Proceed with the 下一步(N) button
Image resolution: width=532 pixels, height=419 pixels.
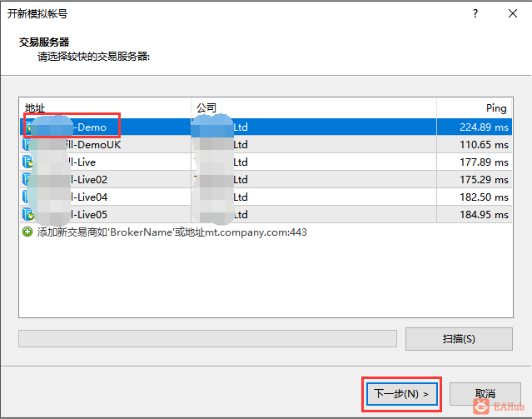(x=400, y=393)
